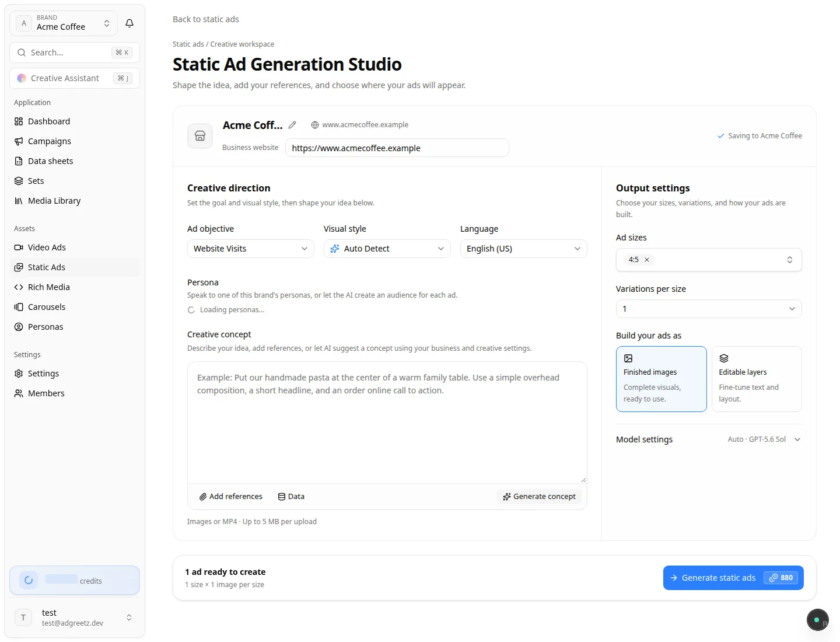Click the Data button
Image resolution: width=840 pixels, height=642 pixels.
click(291, 497)
